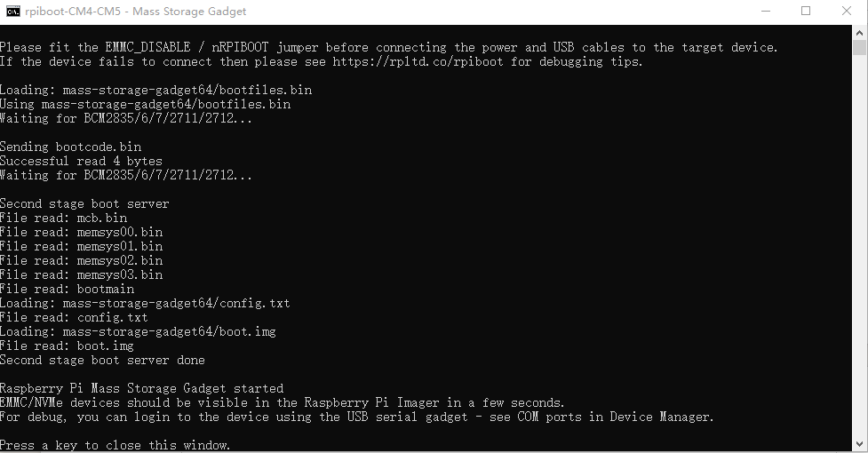Click the scrollbar down arrow
Screen dimensions: 868x453
pos(859,442)
